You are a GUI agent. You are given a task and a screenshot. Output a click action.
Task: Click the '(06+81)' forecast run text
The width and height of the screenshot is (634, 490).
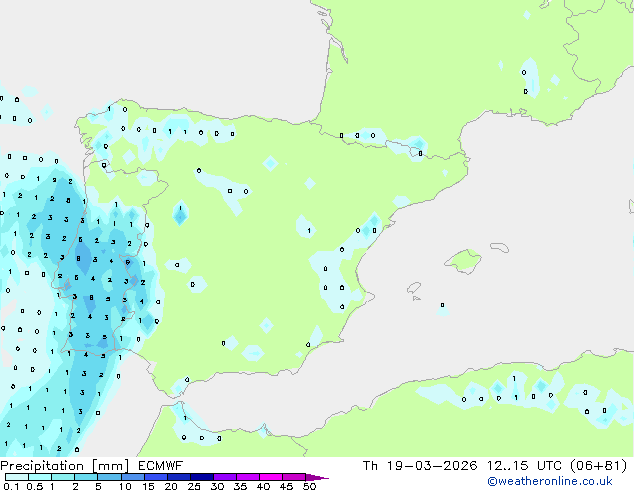coord(598,466)
